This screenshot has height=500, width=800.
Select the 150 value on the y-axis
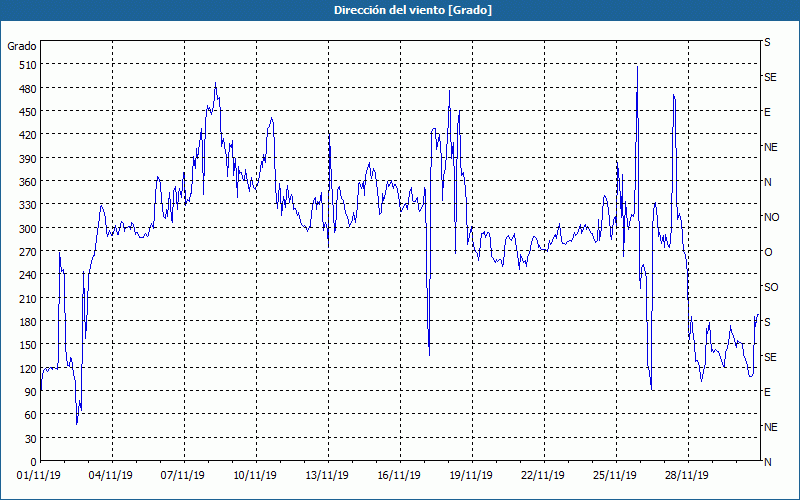28,345
